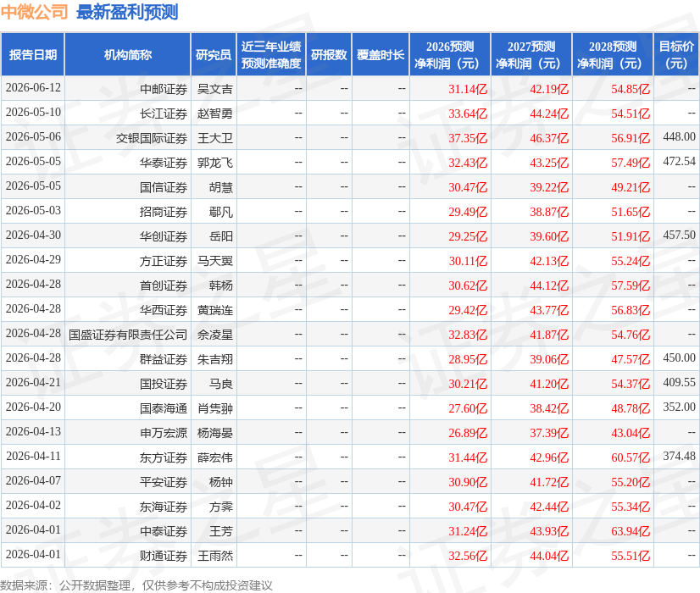Viewport: 700px width, 593px height.
Task: Click the 44.24亿 profit value
Action: [x=549, y=114]
